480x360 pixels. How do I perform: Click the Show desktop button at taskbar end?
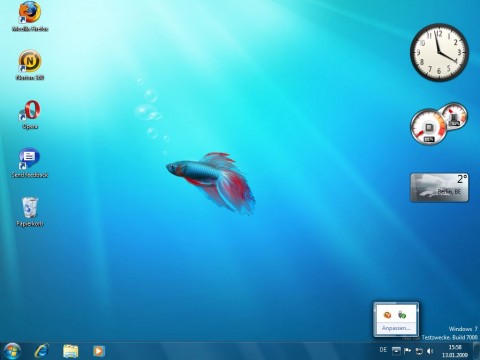coord(476,351)
